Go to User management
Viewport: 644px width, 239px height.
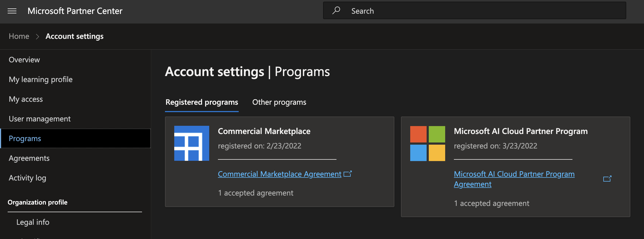pyautogui.click(x=40, y=119)
